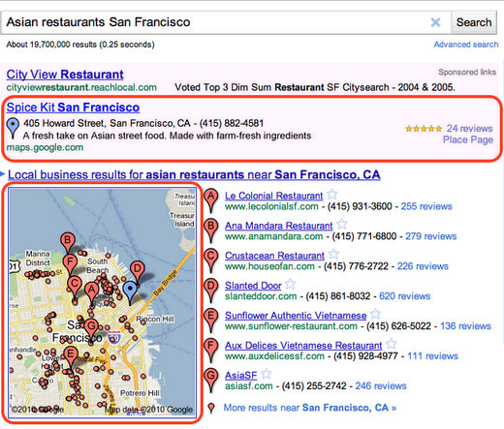Clear the search box with the X
The height and width of the screenshot is (429, 504).
435,22
